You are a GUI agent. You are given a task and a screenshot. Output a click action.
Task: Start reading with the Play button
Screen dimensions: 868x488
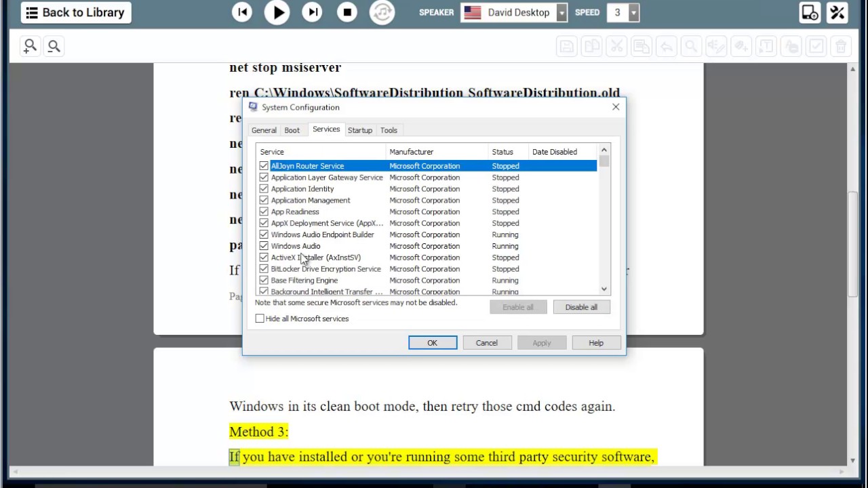(x=277, y=12)
